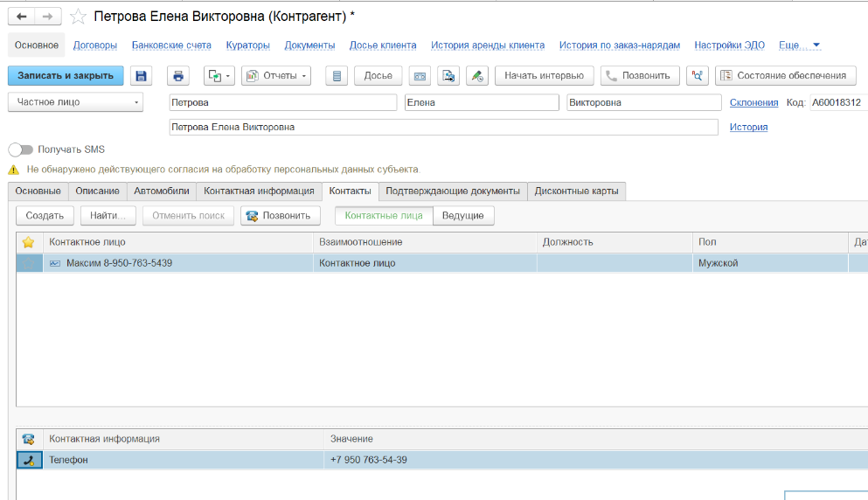The height and width of the screenshot is (500, 868).
Task: Click the printer icon in toolbar
Action: 179,76
